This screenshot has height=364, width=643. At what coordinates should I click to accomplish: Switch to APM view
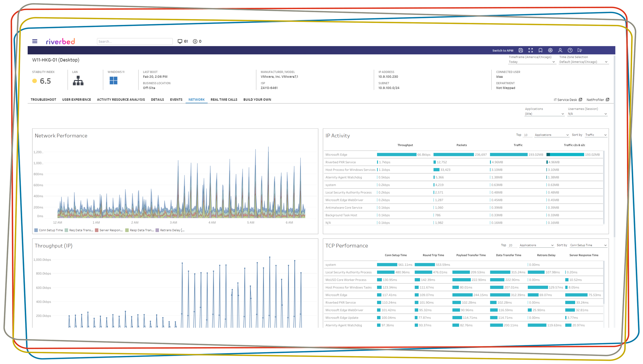click(503, 51)
